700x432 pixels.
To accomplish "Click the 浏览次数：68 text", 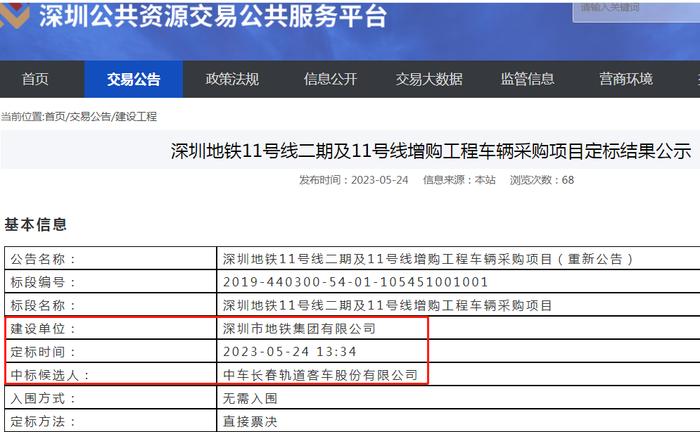I will [542, 180].
